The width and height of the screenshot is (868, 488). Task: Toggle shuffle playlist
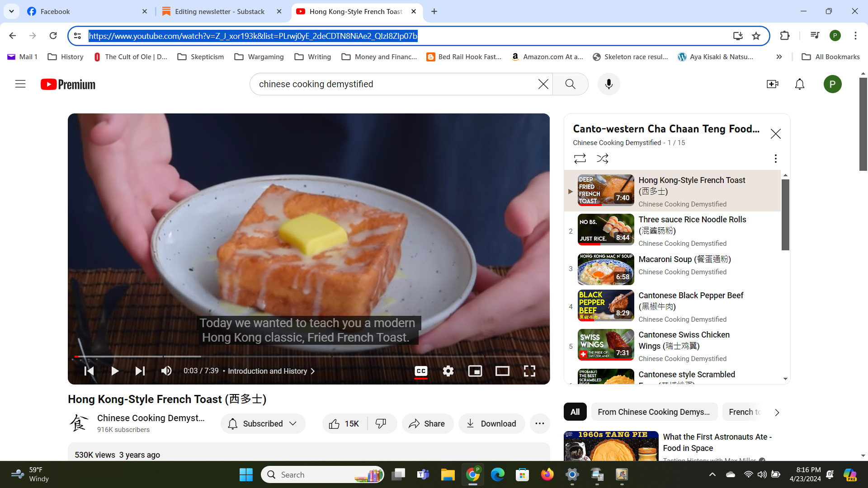pyautogui.click(x=602, y=159)
